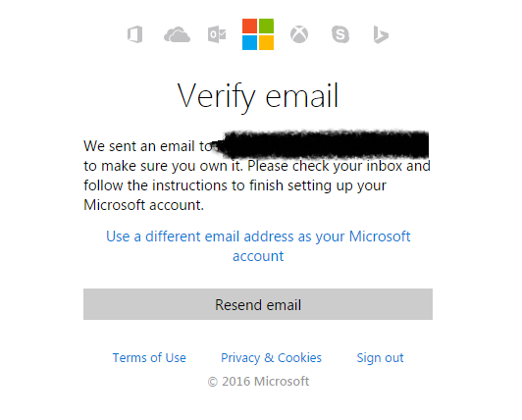Click the "follow the instructions" text line

[x=235, y=185]
